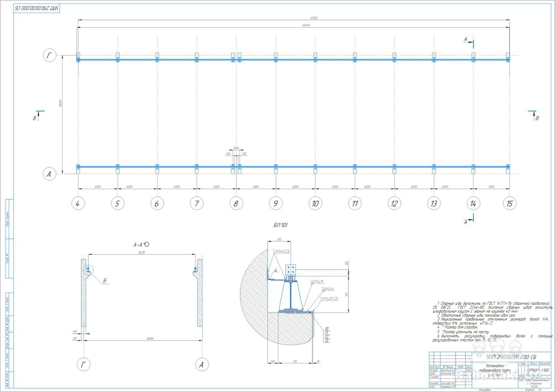The image size is (555, 392).
Task: Select the A-A section view title
Action: click(141, 245)
